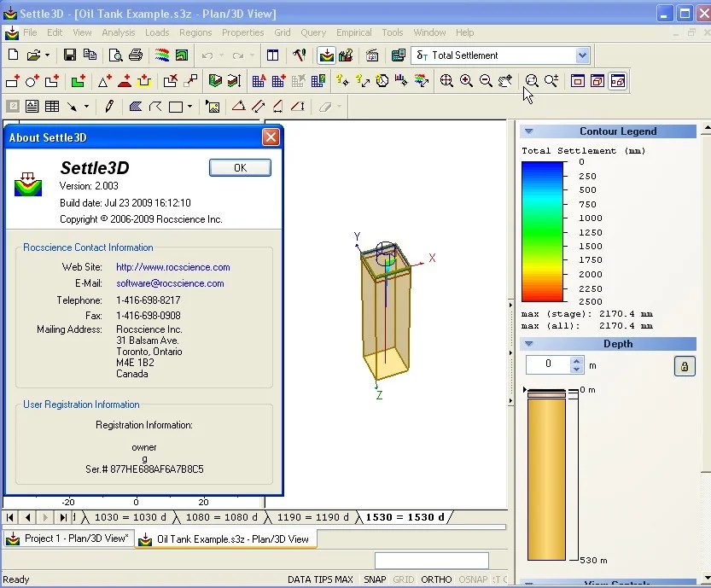Screen dimensions: 711x588
Task: Collapse the Contour Legend panel
Action: coord(528,131)
